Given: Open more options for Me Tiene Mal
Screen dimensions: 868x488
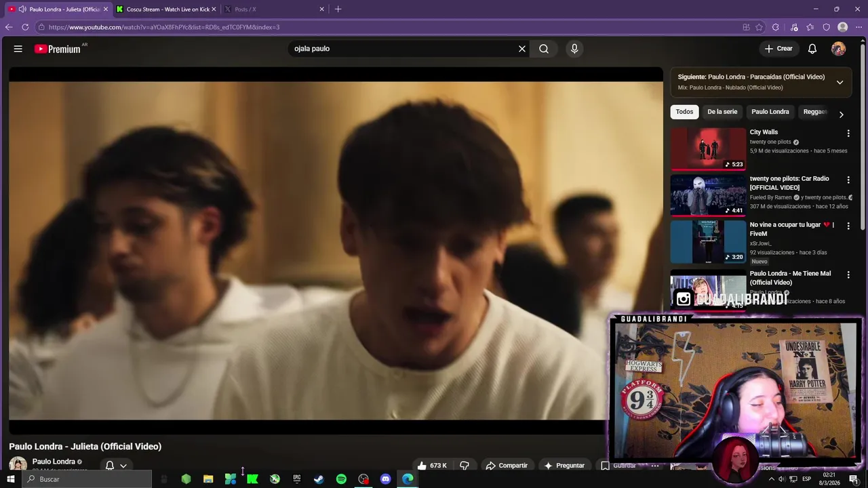Looking at the screenshot, I should pos(848,274).
